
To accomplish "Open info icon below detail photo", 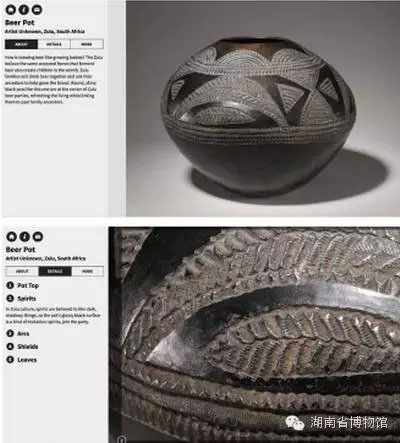I will click(x=122, y=439).
